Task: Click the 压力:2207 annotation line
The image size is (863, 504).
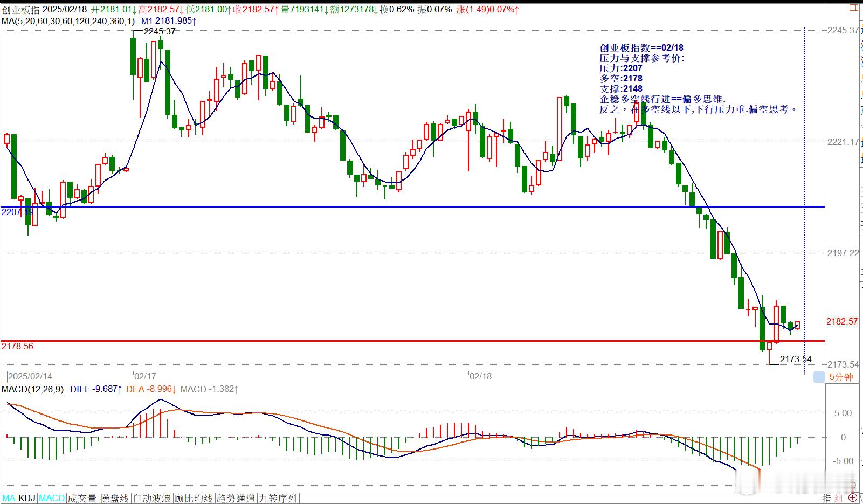Action: pos(621,68)
